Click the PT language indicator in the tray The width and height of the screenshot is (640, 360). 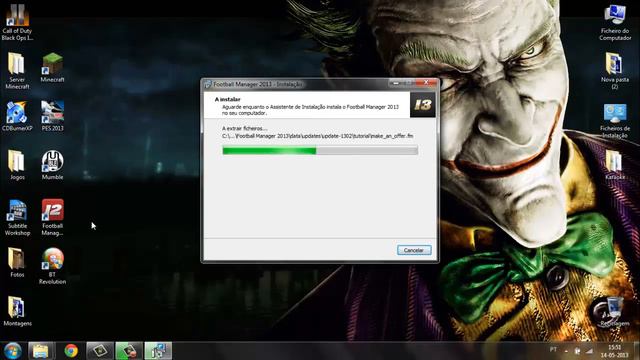553,349
